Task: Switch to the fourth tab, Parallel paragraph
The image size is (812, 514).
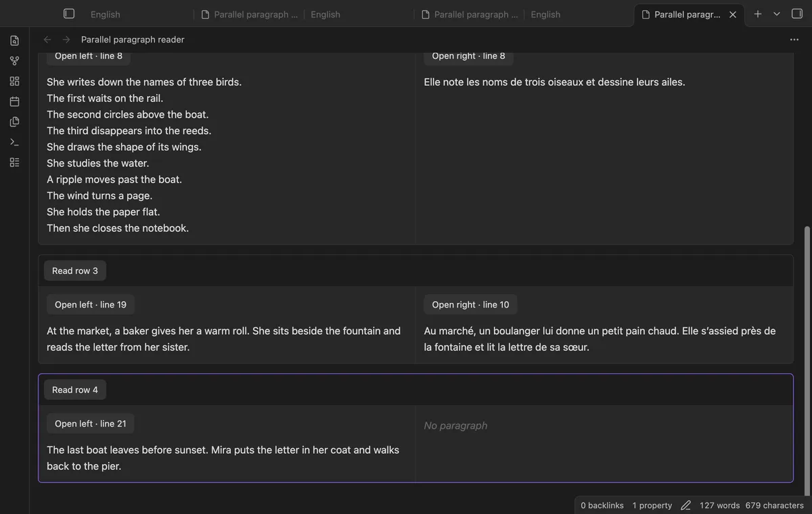Action: click(x=470, y=14)
